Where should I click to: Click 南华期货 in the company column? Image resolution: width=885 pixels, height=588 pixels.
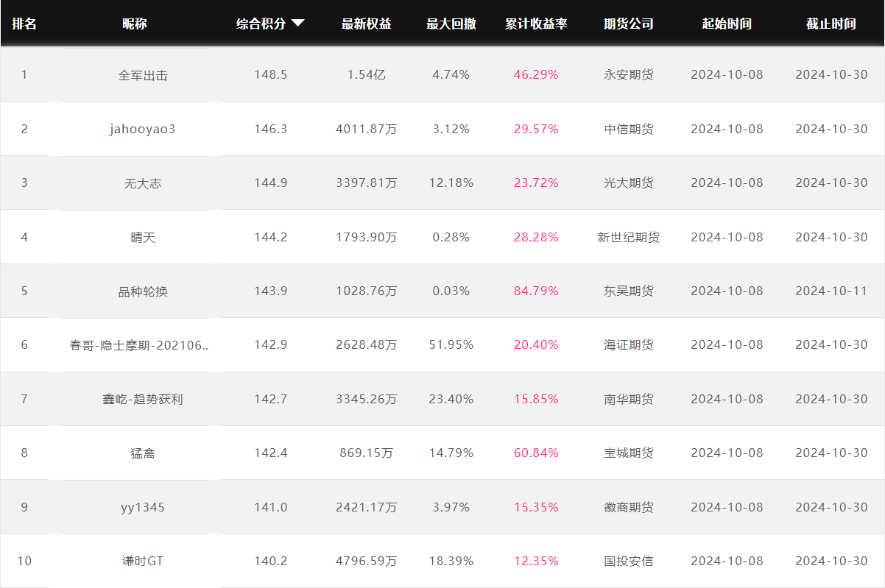[628, 399]
